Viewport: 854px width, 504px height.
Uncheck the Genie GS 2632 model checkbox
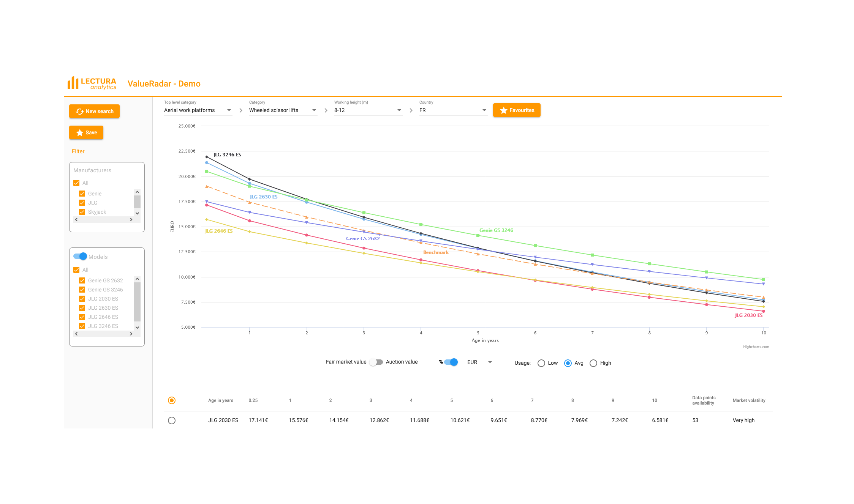point(82,280)
